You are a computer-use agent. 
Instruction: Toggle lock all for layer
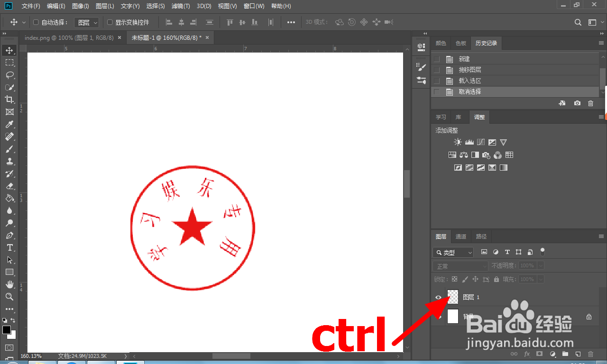[497, 280]
